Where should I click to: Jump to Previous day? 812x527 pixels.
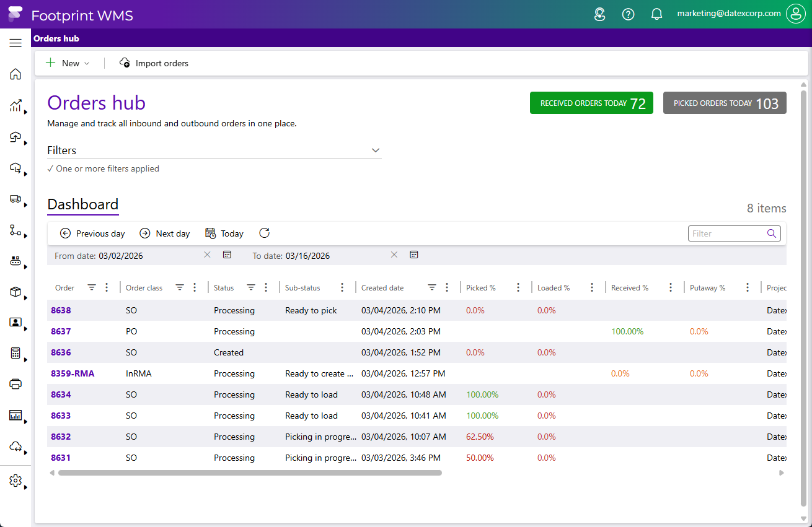[92, 233]
